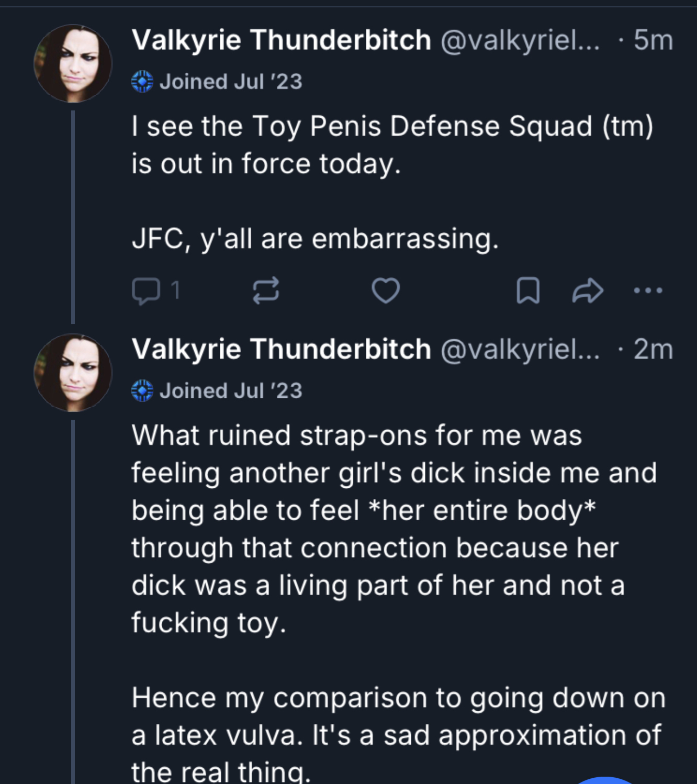The image size is (697, 784).
Task: Reply to the Toy Penis Defense Squad post
Action: (x=146, y=291)
